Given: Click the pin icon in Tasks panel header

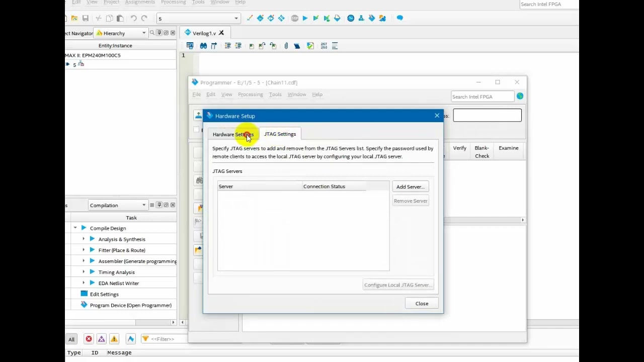Looking at the screenshot, I should pyautogui.click(x=159, y=205).
